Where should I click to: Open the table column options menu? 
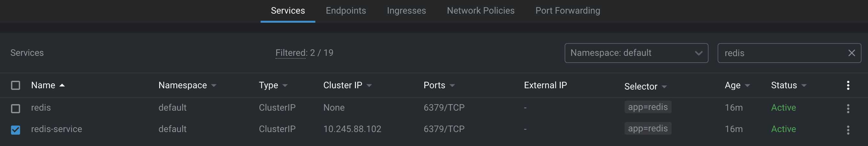click(x=848, y=85)
